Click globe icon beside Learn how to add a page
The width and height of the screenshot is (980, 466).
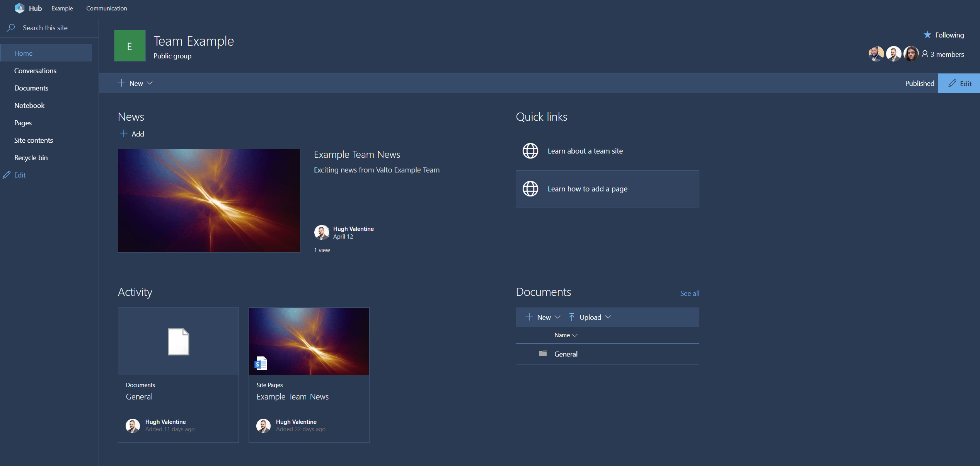[530, 189]
